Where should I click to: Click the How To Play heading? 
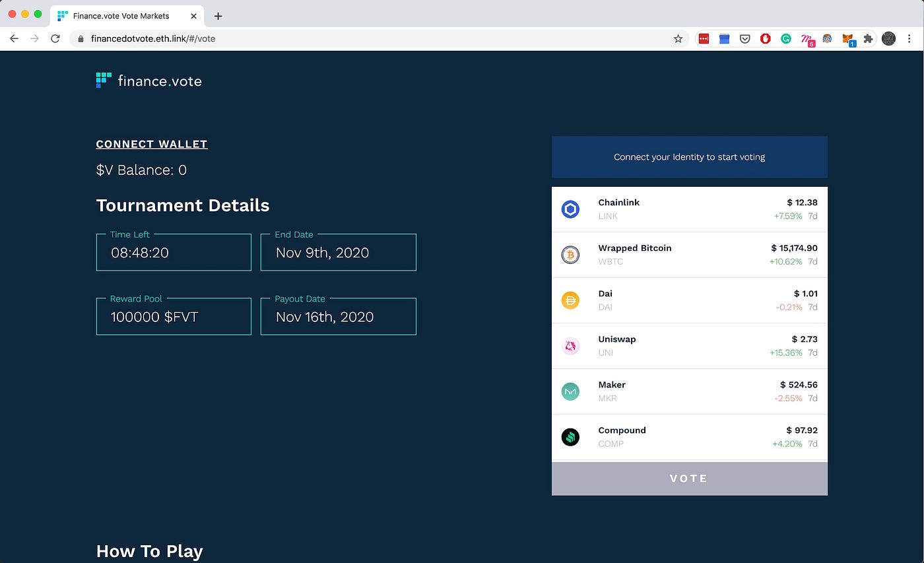point(149,551)
